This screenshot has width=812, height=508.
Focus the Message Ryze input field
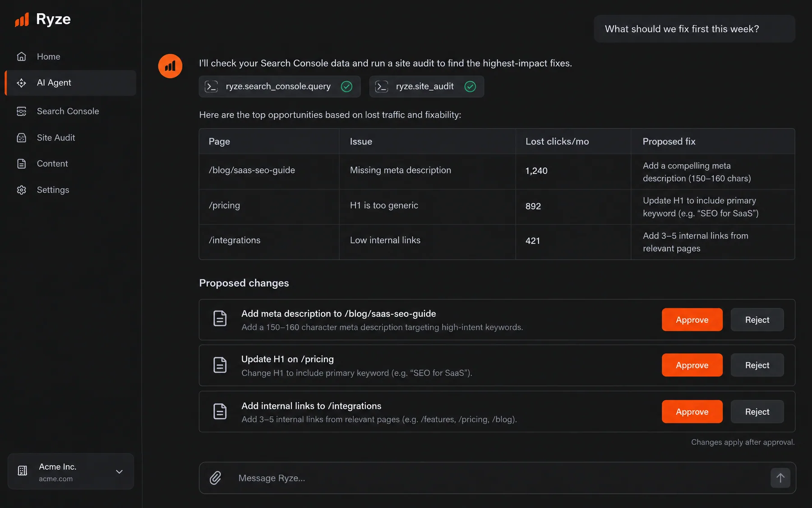click(497, 478)
